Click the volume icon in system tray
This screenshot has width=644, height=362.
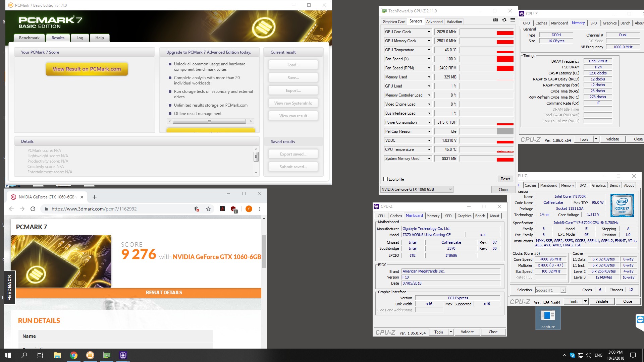coord(589,355)
